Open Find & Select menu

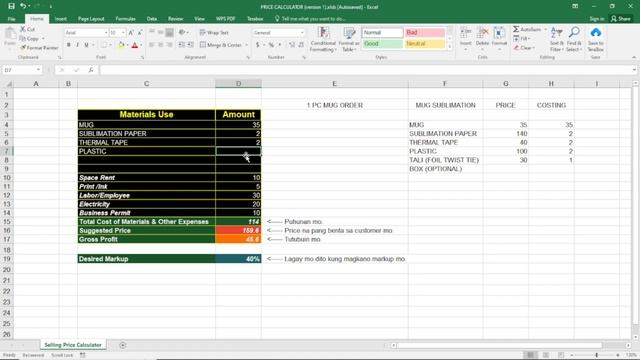point(574,39)
